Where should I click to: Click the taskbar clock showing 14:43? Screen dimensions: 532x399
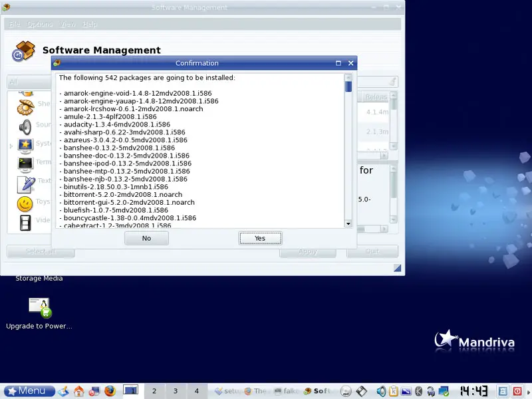click(473, 391)
